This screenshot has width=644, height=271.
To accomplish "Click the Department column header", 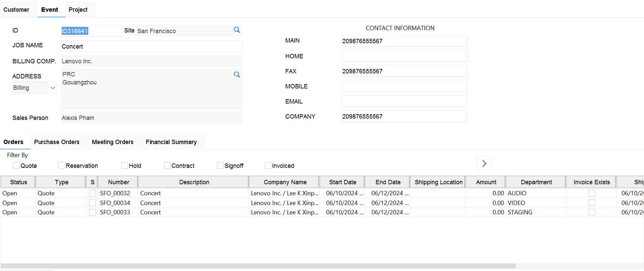I will tap(536, 182).
